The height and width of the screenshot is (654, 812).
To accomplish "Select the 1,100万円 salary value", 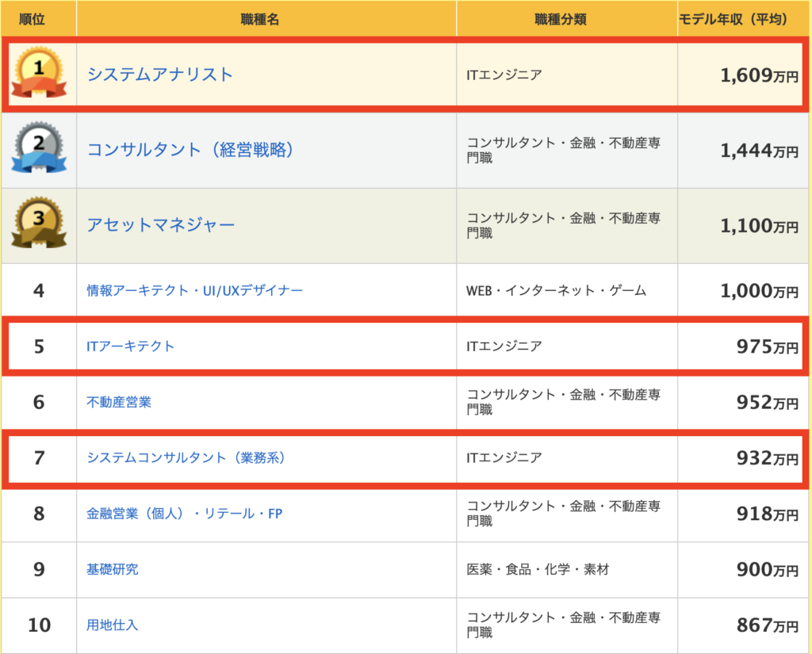I will click(x=759, y=226).
